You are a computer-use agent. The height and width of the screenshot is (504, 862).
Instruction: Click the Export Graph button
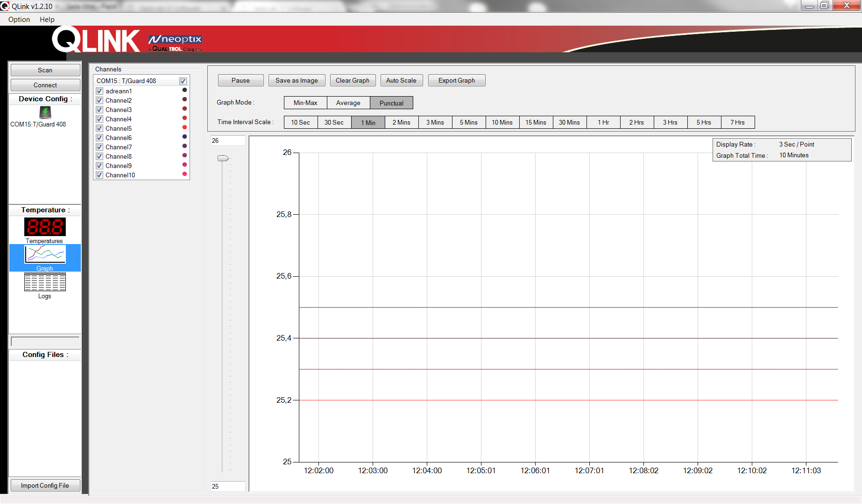click(x=456, y=80)
